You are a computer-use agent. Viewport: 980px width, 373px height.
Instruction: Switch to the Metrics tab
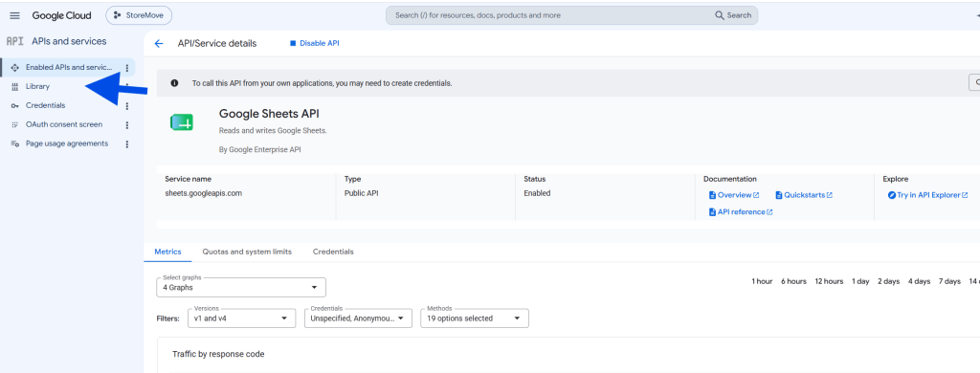point(168,252)
